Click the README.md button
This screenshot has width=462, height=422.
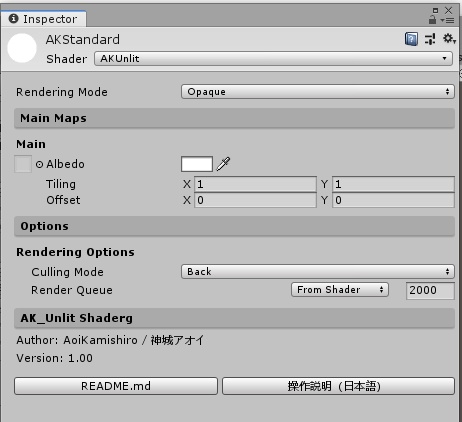[116, 386]
